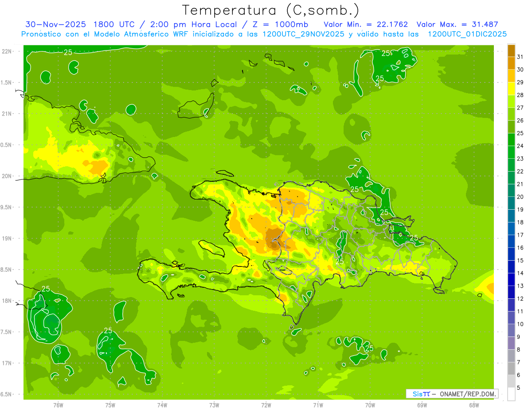Screen dimensions: 532x411
Task: Select the brown legend swatch above 31
Action: 511,51
